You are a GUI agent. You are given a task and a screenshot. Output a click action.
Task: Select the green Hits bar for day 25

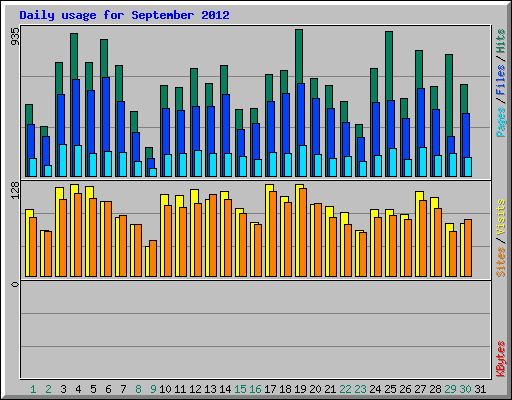(x=389, y=65)
